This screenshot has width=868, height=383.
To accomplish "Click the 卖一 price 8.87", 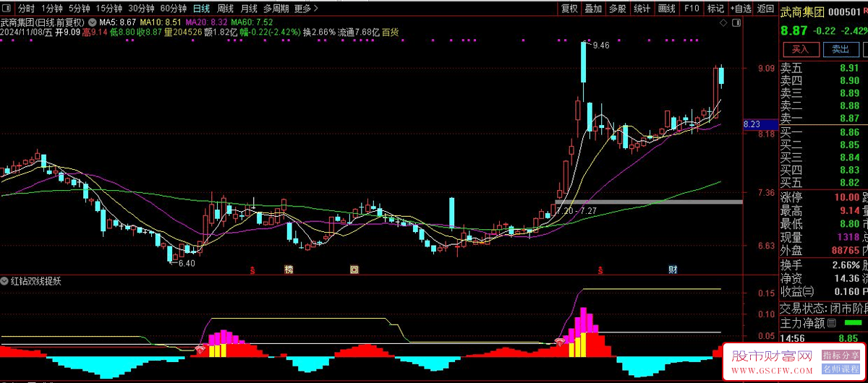I will tap(849, 118).
